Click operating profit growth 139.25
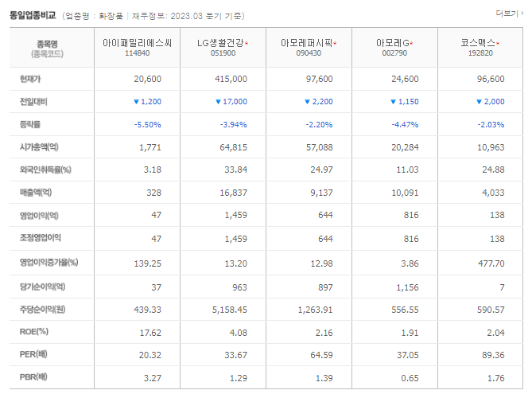 tap(148, 263)
